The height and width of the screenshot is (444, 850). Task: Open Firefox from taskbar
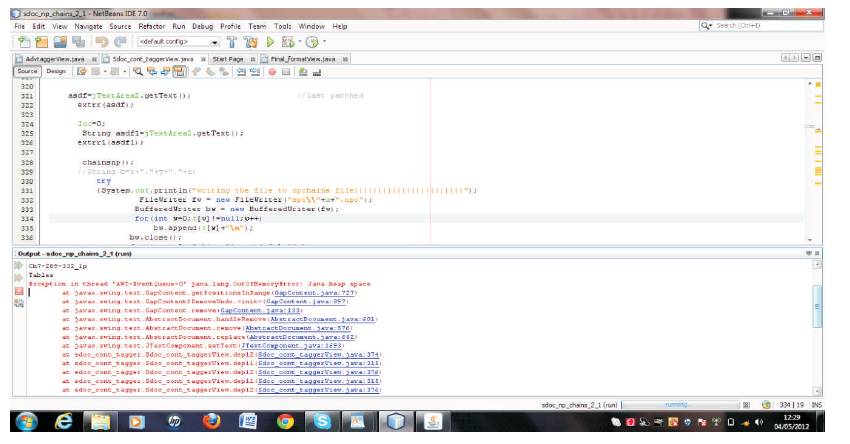click(211, 421)
